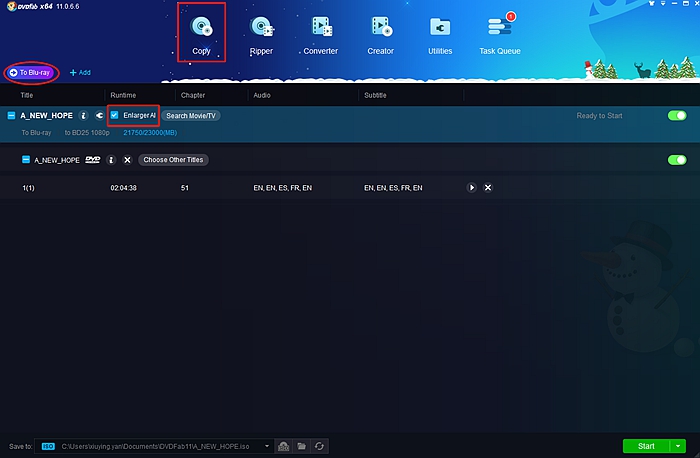Click the output path field
700x458 pixels.
(x=160, y=446)
